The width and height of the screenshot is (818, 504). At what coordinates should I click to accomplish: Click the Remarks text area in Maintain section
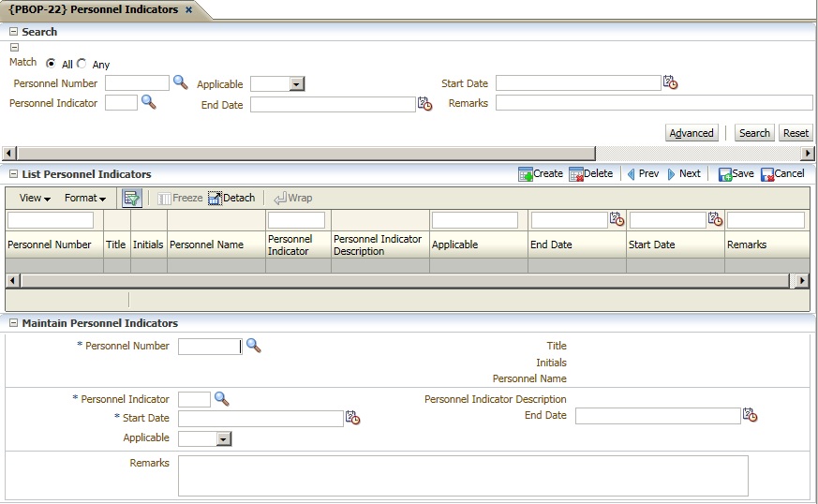(x=463, y=475)
